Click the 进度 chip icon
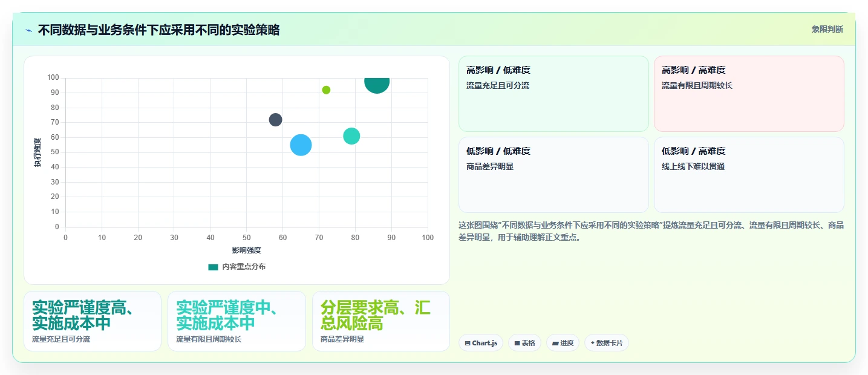The height and width of the screenshot is (375, 868). coord(555,343)
